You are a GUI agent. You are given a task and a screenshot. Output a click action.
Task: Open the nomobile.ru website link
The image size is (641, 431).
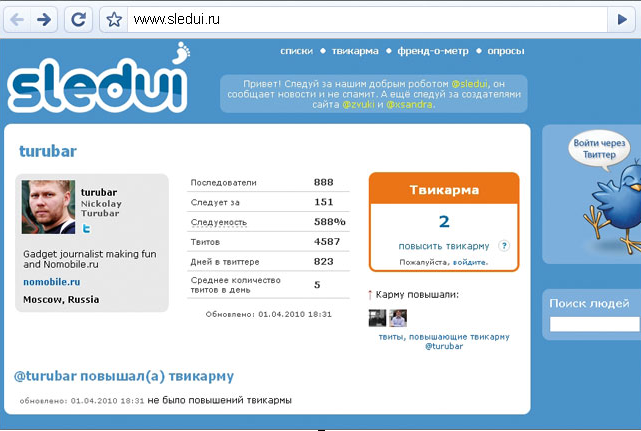[52, 282]
